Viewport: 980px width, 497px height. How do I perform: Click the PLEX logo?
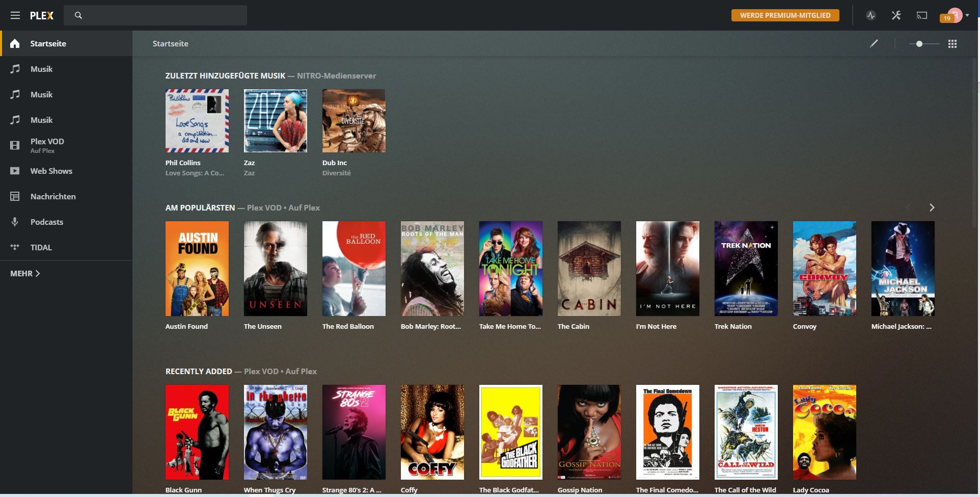(x=42, y=15)
